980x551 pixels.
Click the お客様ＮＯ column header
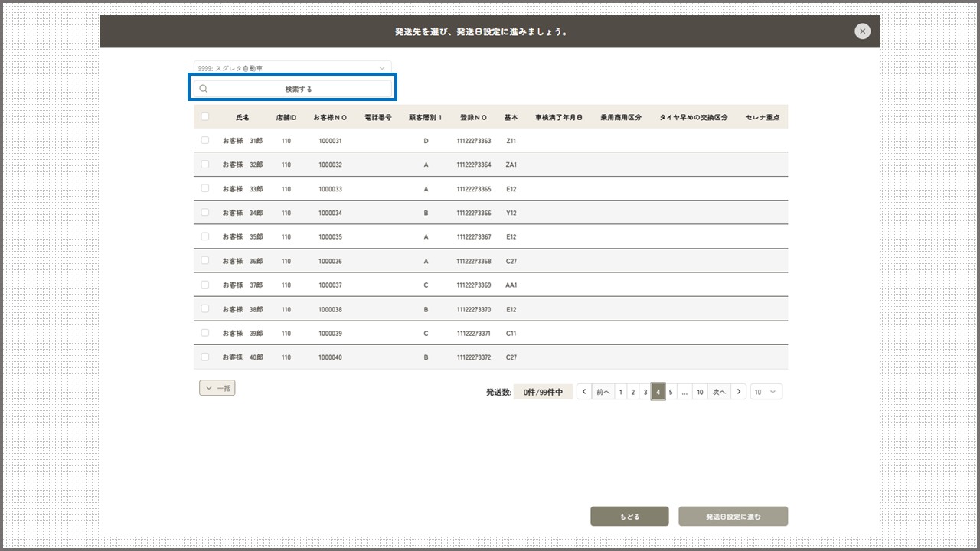pos(330,117)
